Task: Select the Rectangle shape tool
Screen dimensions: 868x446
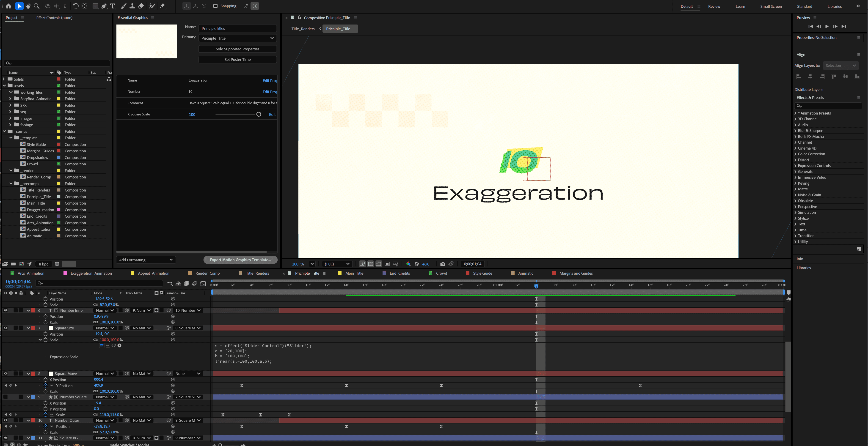Action: point(95,6)
